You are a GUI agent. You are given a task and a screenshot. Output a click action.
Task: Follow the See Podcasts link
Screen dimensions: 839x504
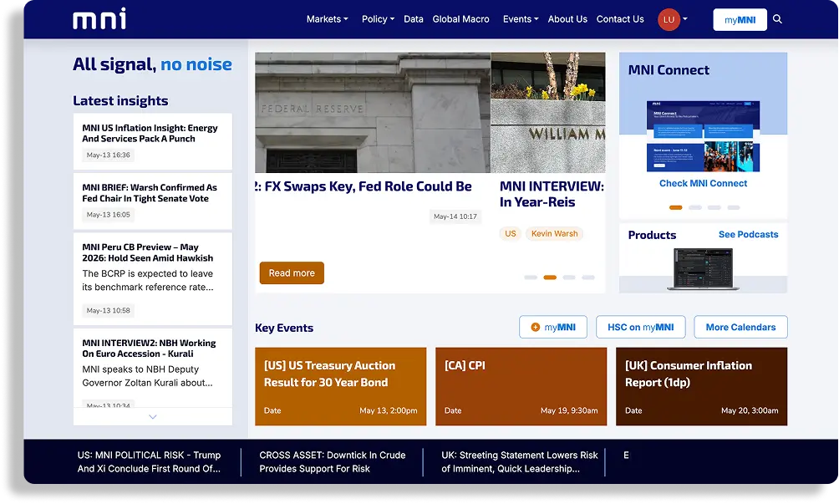point(748,234)
